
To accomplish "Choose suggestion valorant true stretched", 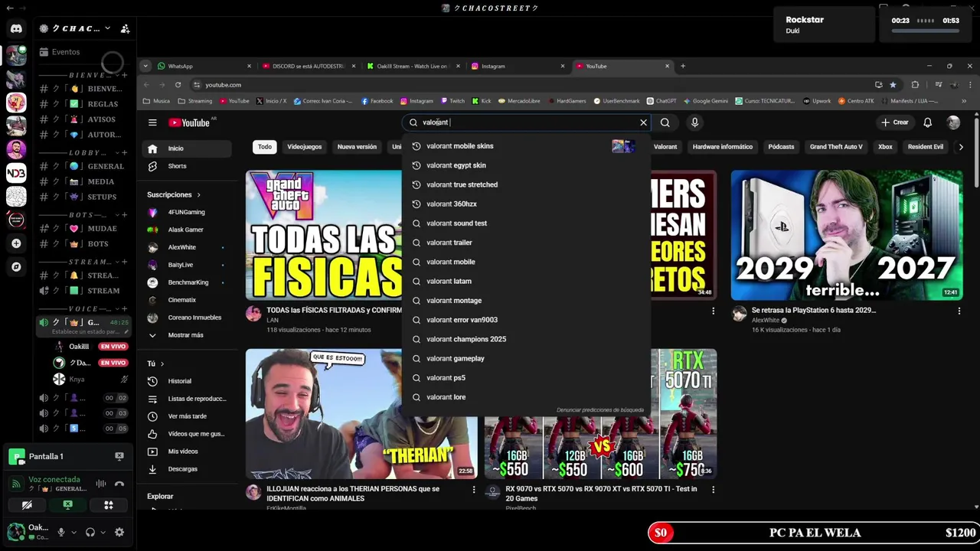I will click(x=527, y=184).
